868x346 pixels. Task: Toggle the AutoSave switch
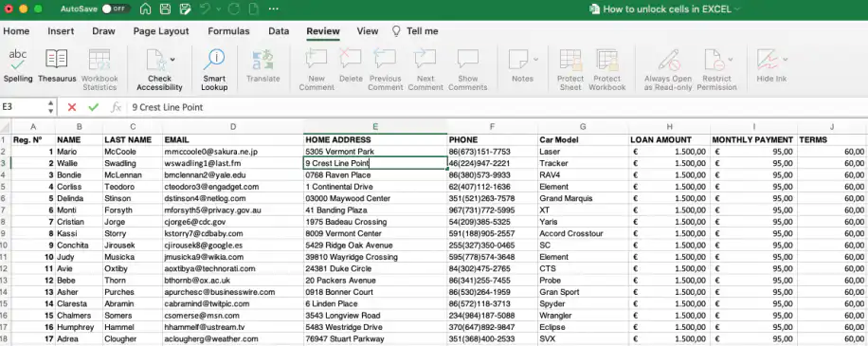coord(117,9)
